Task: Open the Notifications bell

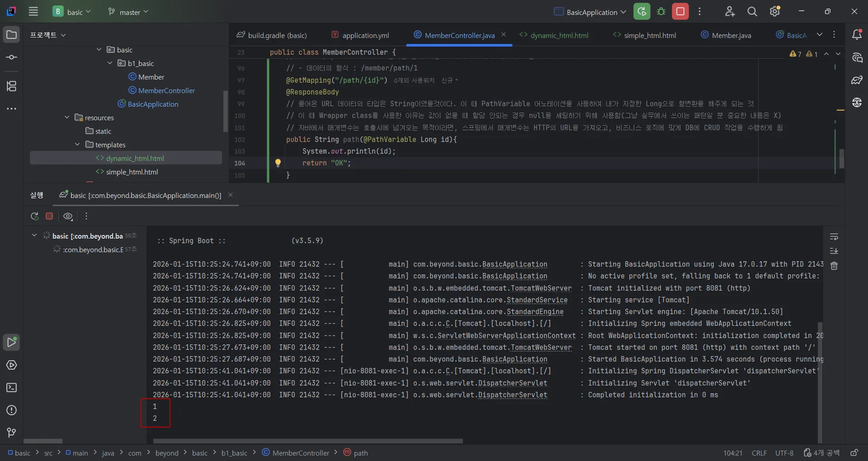Action: [x=857, y=34]
